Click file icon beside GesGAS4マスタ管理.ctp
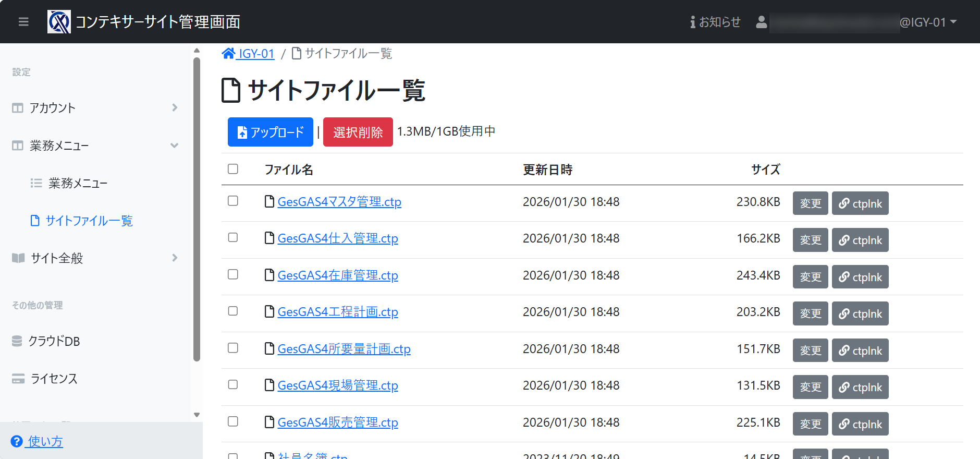 [269, 201]
